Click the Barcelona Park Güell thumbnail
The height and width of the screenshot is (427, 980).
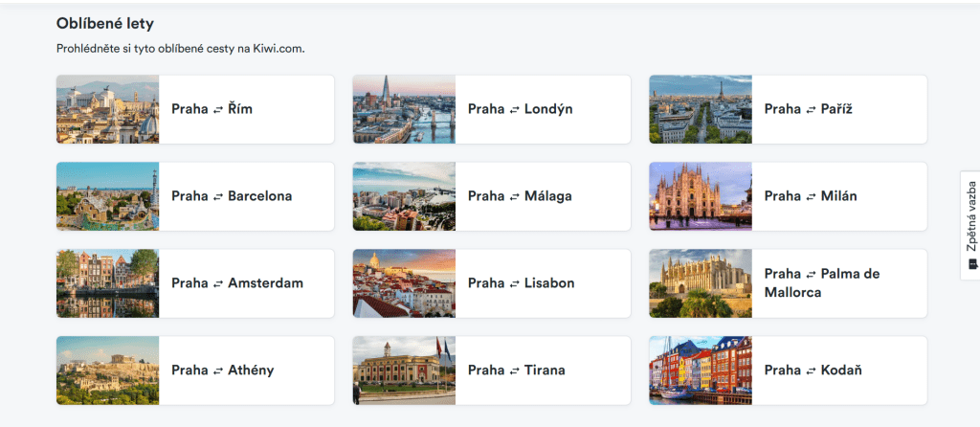(107, 196)
